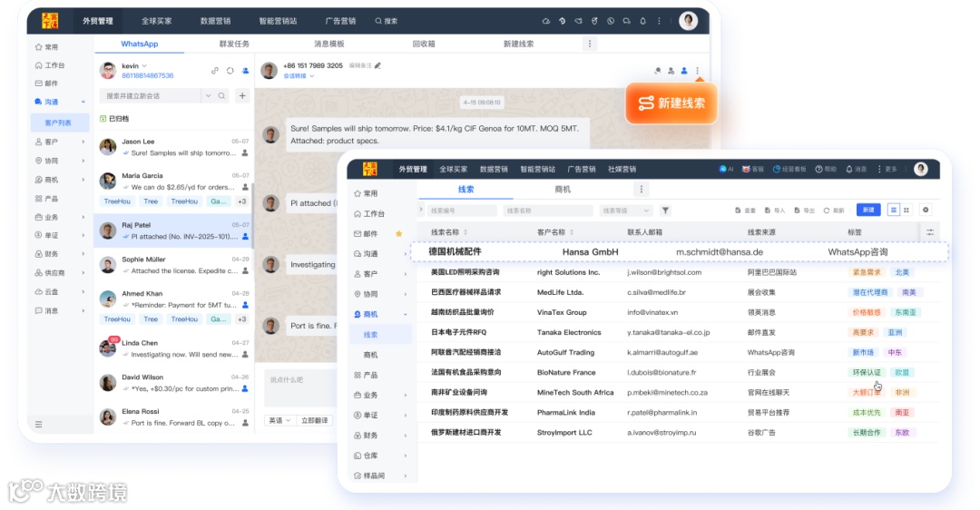The height and width of the screenshot is (510, 980).
Task: Open the Linda Chen conversation
Action: 174,348
